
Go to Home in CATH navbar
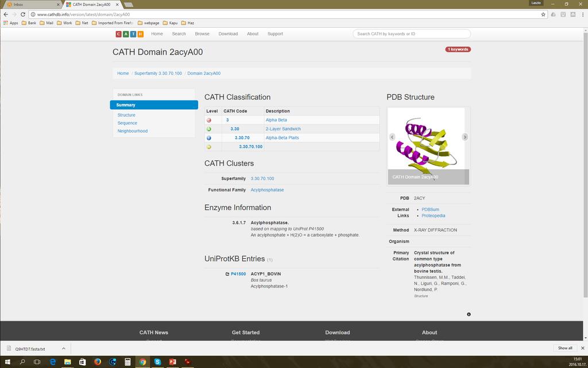pos(157,34)
